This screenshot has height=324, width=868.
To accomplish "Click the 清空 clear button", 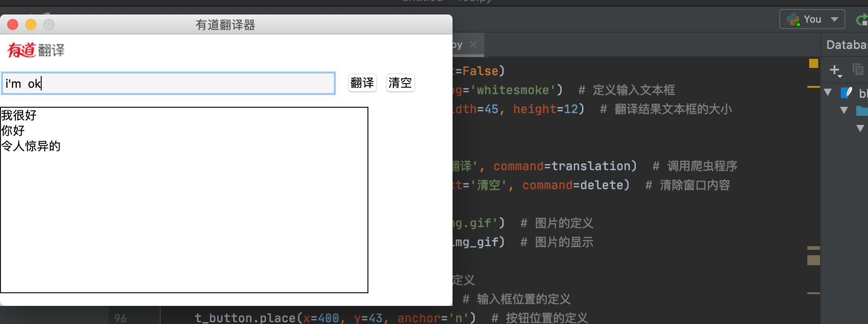I will pyautogui.click(x=400, y=83).
